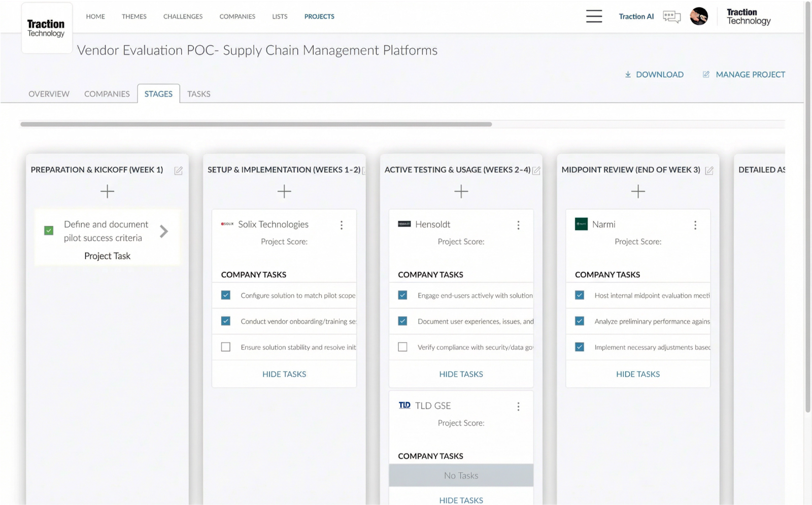The image size is (812, 505).
Task: Open the chat messages icon
Action: [x=671, y=17]
